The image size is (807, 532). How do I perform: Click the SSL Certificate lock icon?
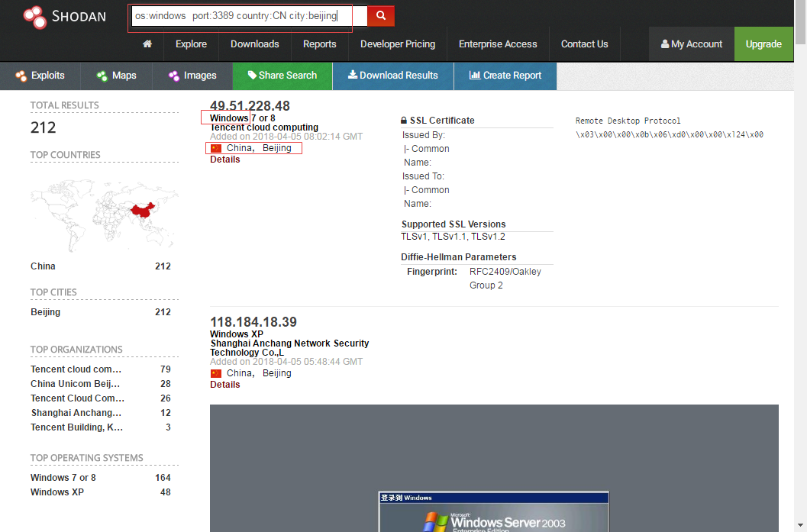coord(404,121)
